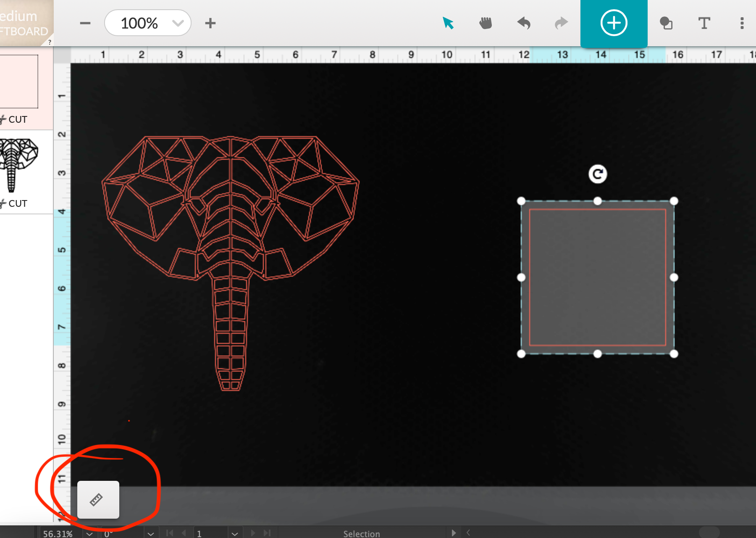The height and width of the screenshot is (538, 756).
Task: Zoom out using the minus icon
Action: [85, 23]
